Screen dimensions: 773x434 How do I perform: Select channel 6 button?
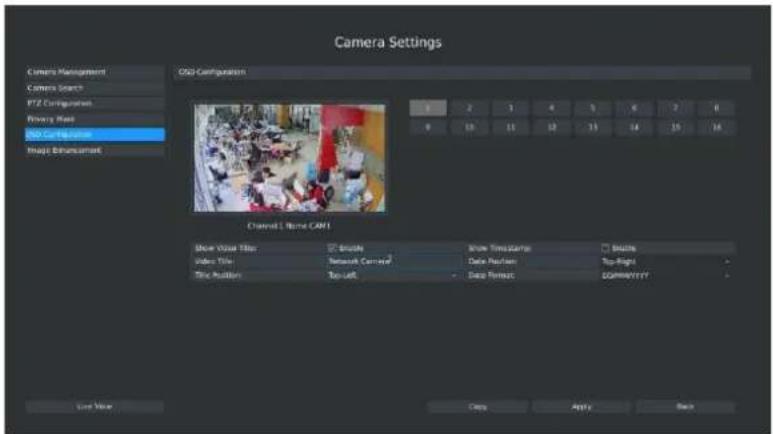coord(634,108)
